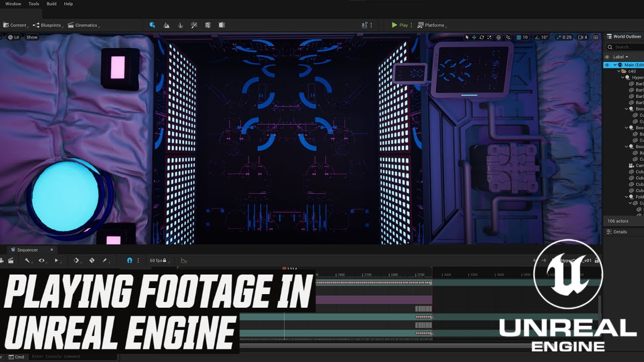Click the viewport select object cursor tool
This screenshot has height=362, width=644.
(467, 37)
